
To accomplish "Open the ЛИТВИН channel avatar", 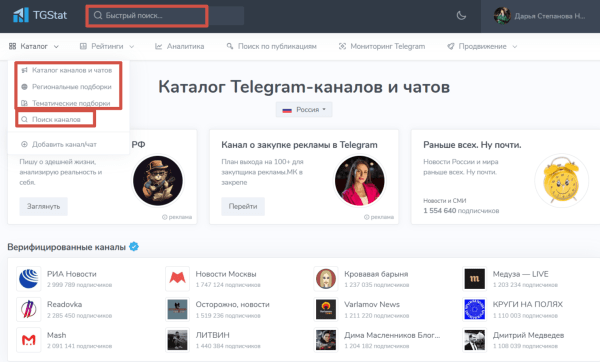I will (178, 340).
